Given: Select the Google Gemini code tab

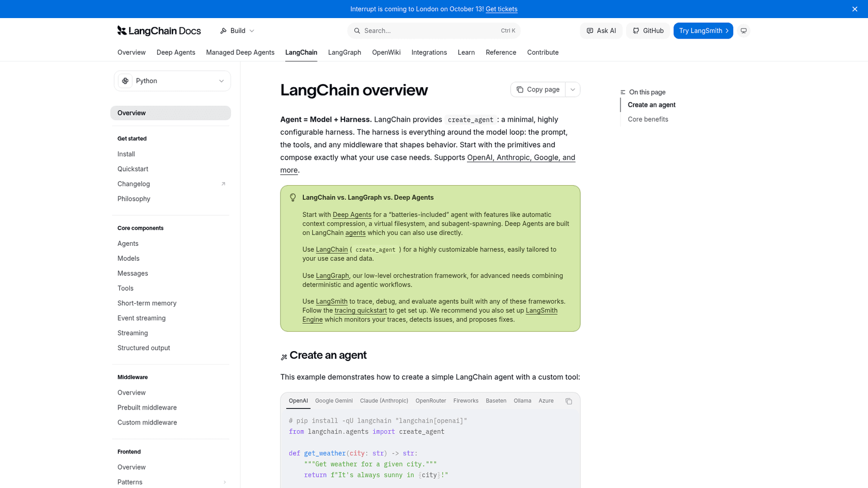Looking at the screenshot, I should pos(334,401).
